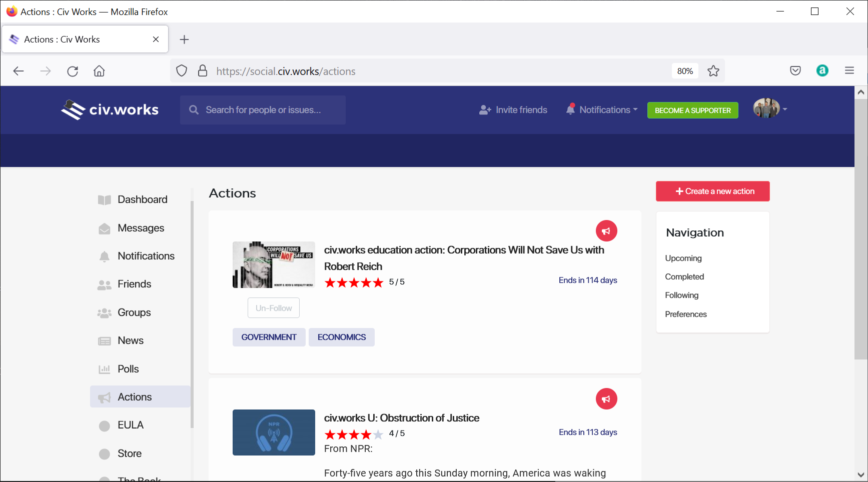Open Messages in the left sidebar
The image size is (868, 482).
(141, 228)
